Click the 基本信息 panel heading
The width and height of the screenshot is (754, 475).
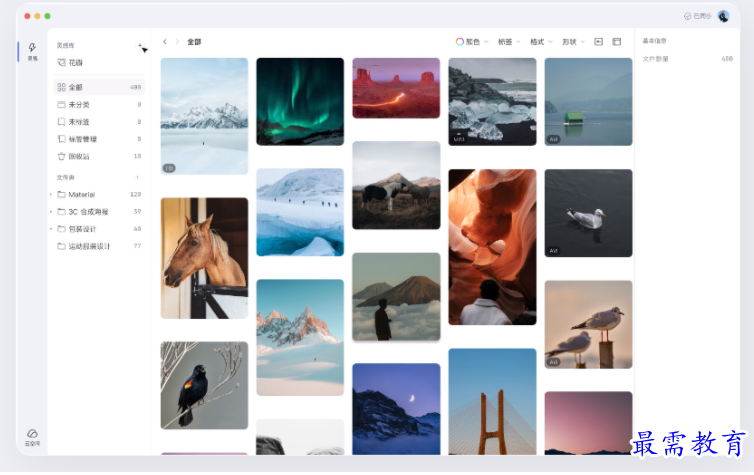point(654,41)
